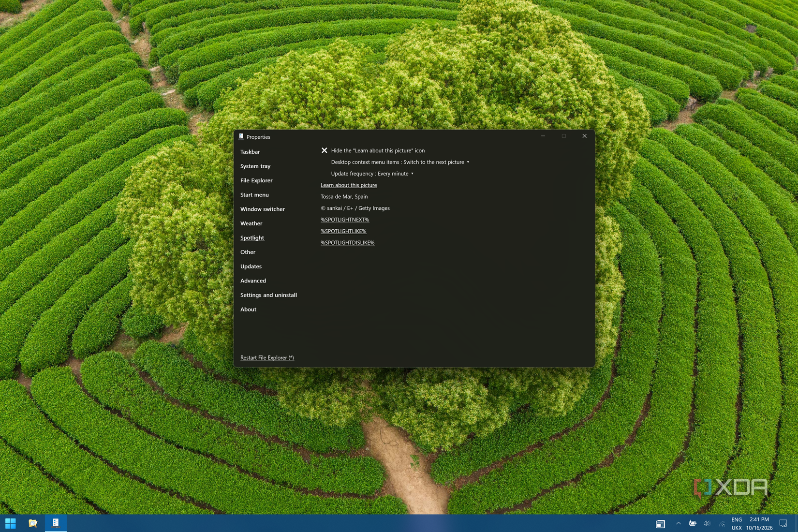Viewport: 798px width, 532px height.
Task: Go to Settings and uninstall section
Action: [x=268, y=295]
